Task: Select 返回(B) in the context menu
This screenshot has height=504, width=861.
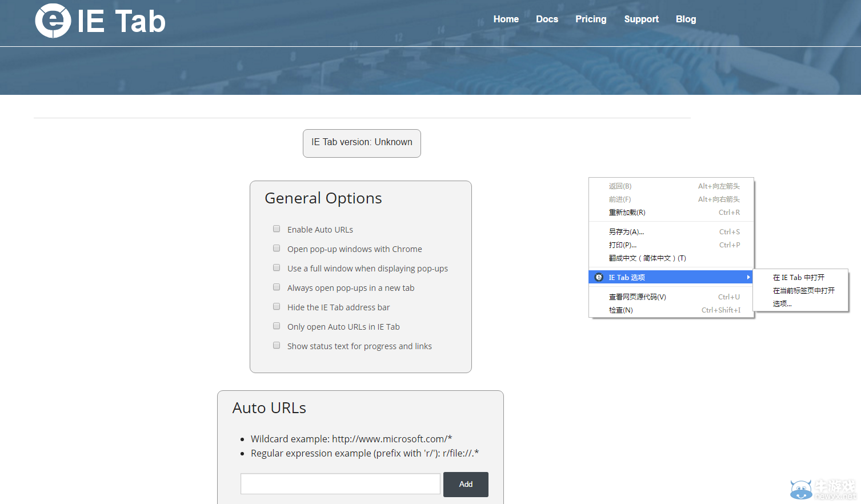Action: (671, 186)
